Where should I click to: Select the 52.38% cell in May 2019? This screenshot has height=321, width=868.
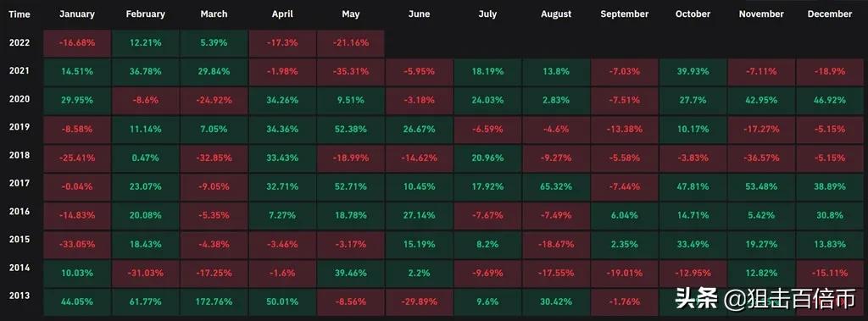[x=351, y=129]
